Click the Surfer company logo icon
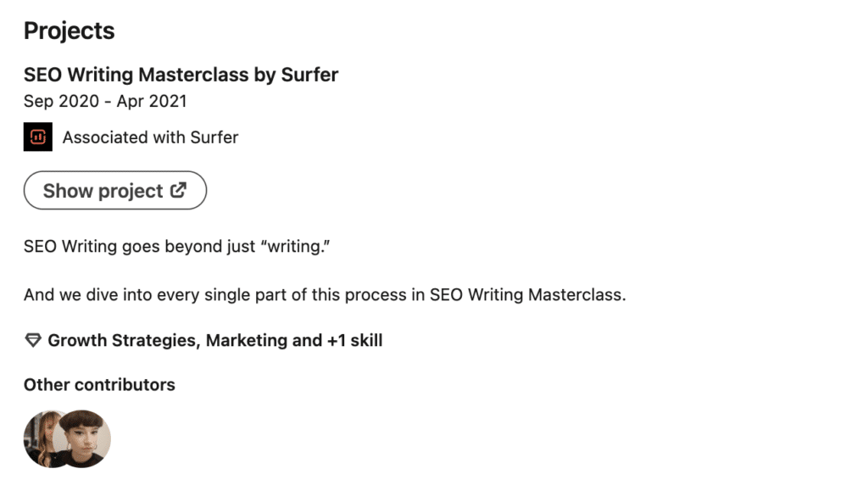This screenshot has width=868, height=480. (x=38, y=137)
